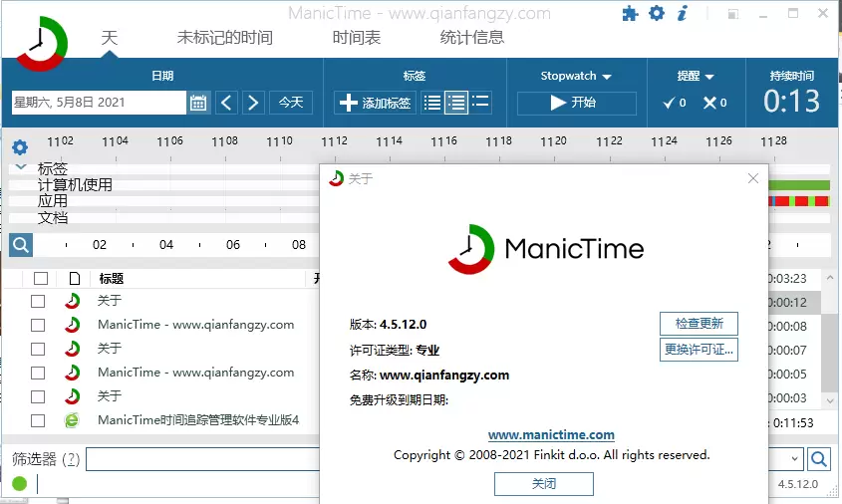Viewport: 842px width, 504px height.
Task: Select the first tag list view icon
Action: 432,102
